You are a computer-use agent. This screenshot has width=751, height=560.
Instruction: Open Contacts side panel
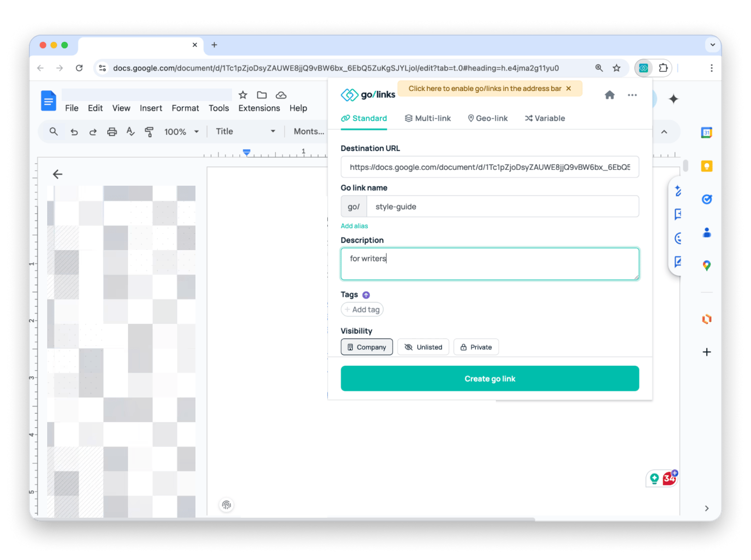click(707, 232)
